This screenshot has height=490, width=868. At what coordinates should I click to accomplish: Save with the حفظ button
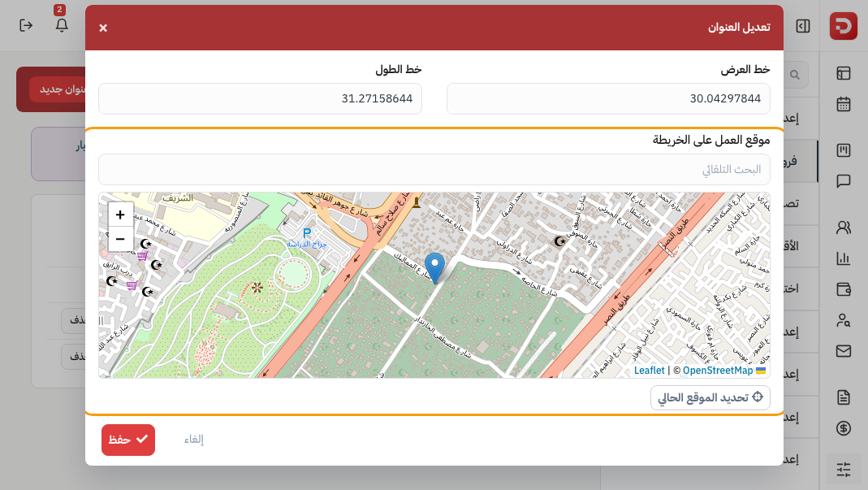127,440
